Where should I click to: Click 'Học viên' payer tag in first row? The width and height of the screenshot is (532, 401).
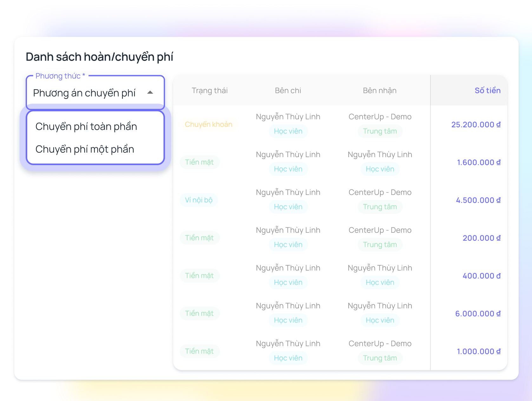click(x=288, y=131)
